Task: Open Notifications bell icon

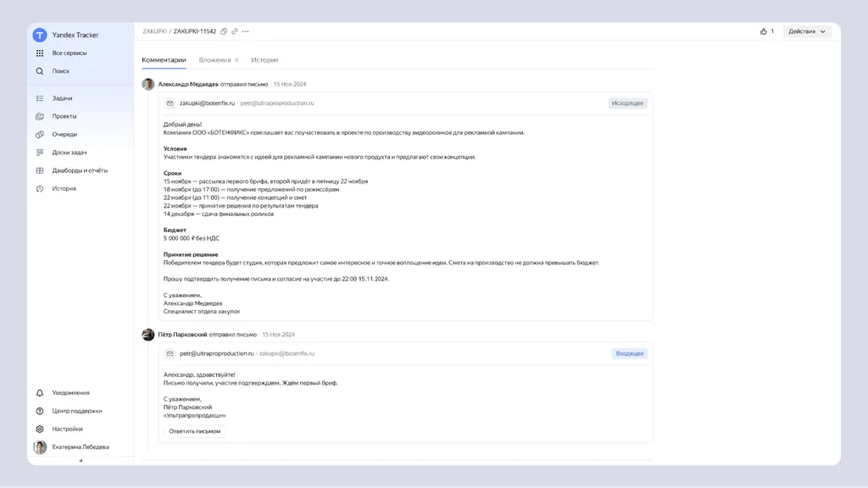Action: [x=40, y=393]
